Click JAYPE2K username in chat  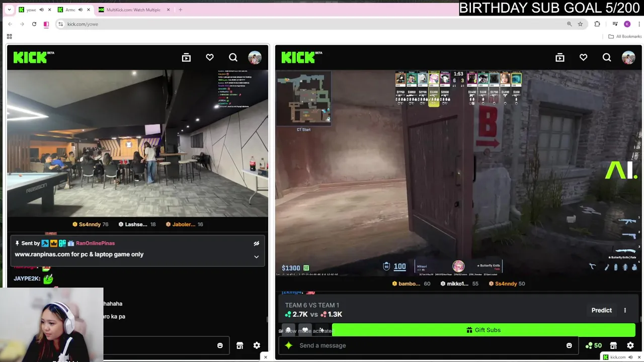pos(27,279)
